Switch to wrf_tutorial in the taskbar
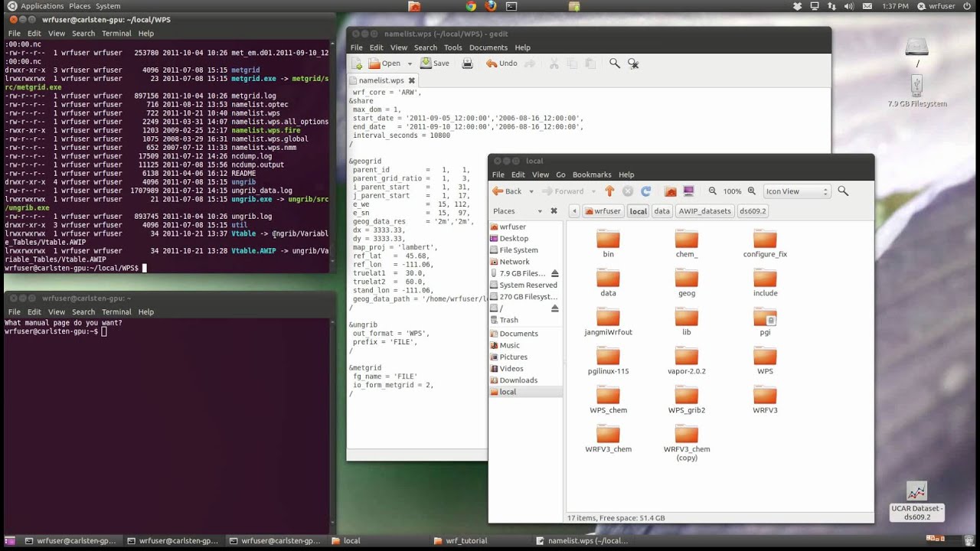Image resolution: width=980 pixels, height=551 pixels. (459, 540)
